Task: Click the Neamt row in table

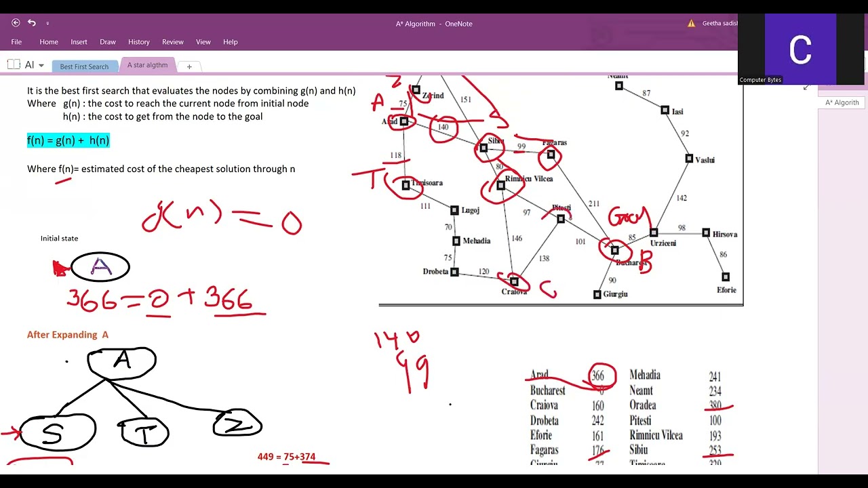Action: tap(675, 390)
